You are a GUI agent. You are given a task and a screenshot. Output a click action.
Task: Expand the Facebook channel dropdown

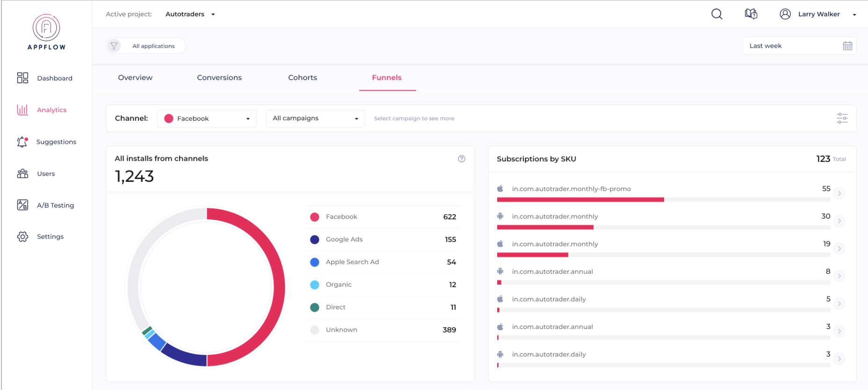click(x=207, y=119)
